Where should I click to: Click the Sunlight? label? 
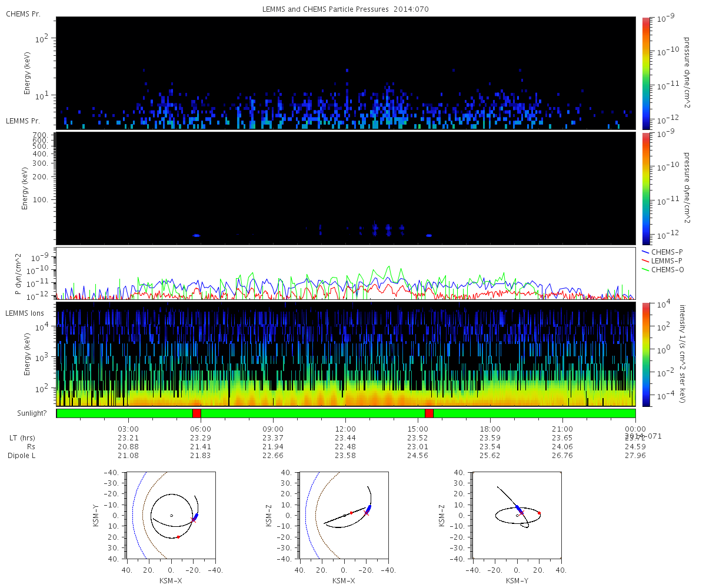click(25, 413)
